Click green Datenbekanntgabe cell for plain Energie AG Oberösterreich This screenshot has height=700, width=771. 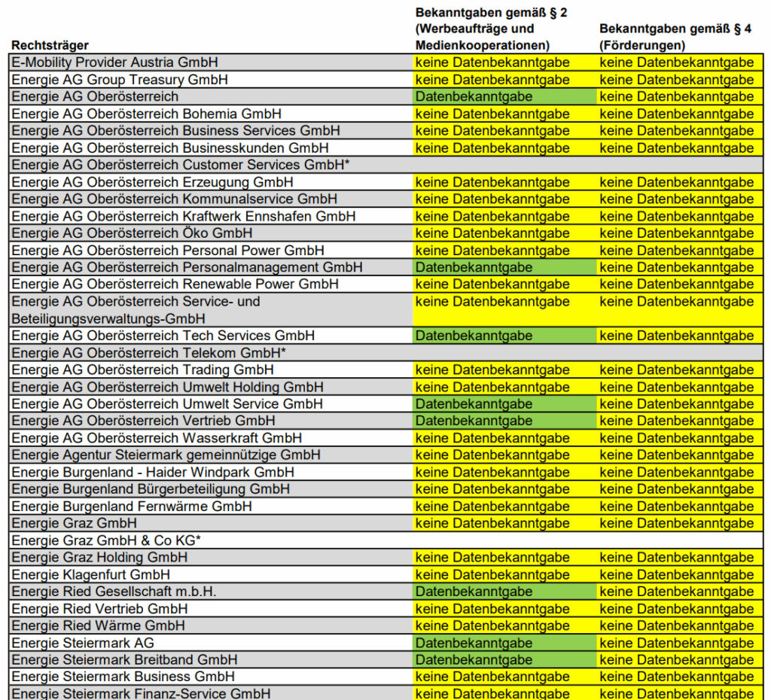(504, 96)
